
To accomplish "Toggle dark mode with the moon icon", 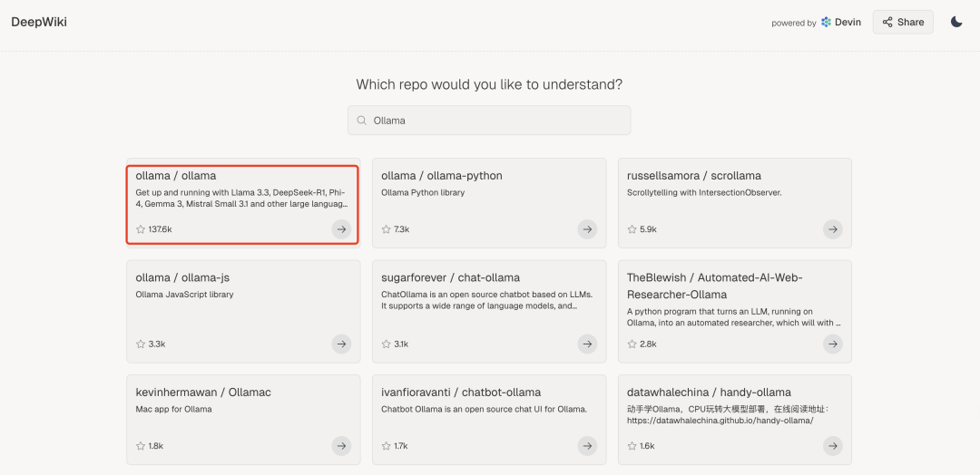I will coord(956,22).
